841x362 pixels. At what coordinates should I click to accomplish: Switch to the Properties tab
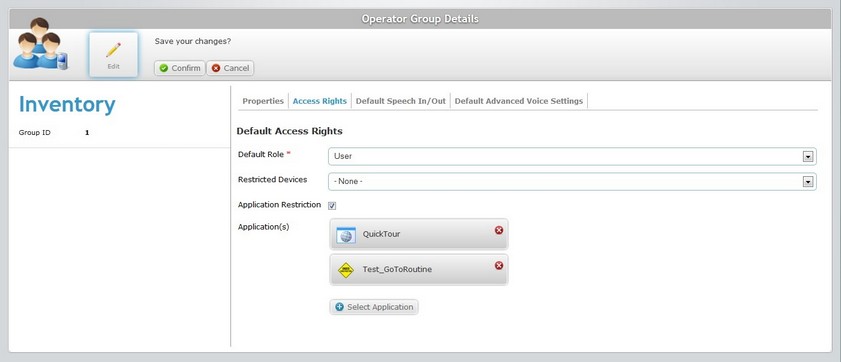pyautogui.click(x=263, y=101)
